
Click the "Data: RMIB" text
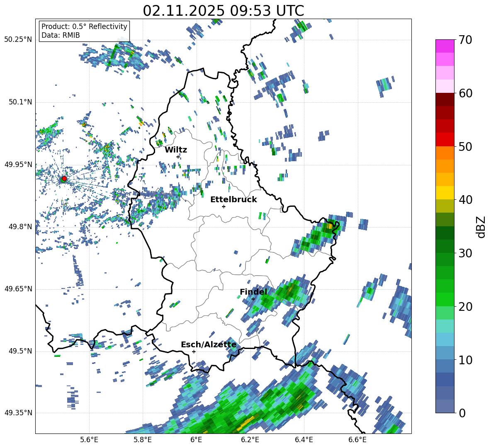(61, 35)
